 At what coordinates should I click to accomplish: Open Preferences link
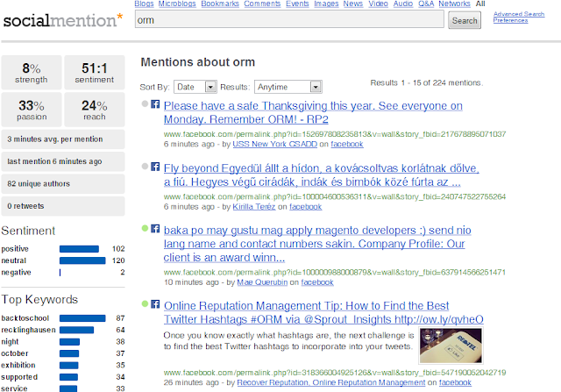[x=510, y=20]
